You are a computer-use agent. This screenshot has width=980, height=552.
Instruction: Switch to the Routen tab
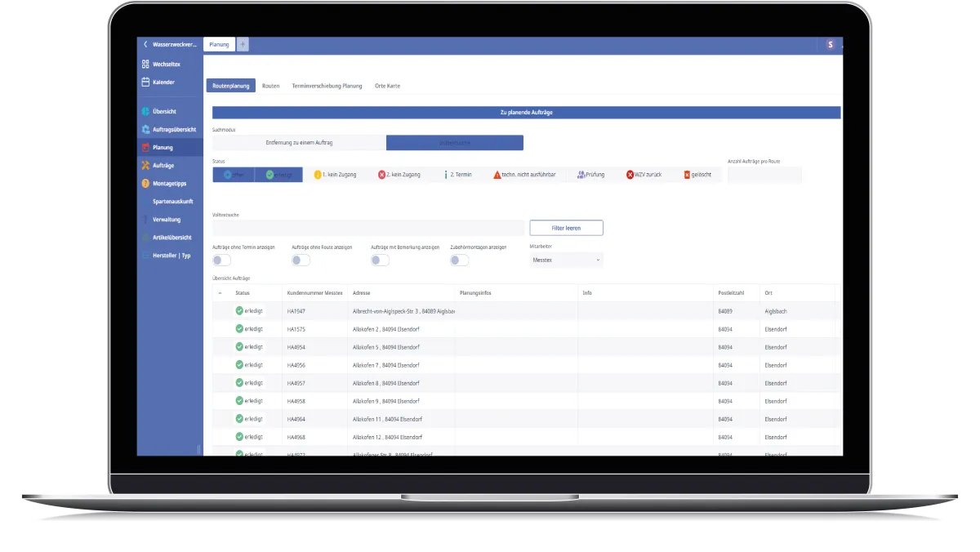270,85
